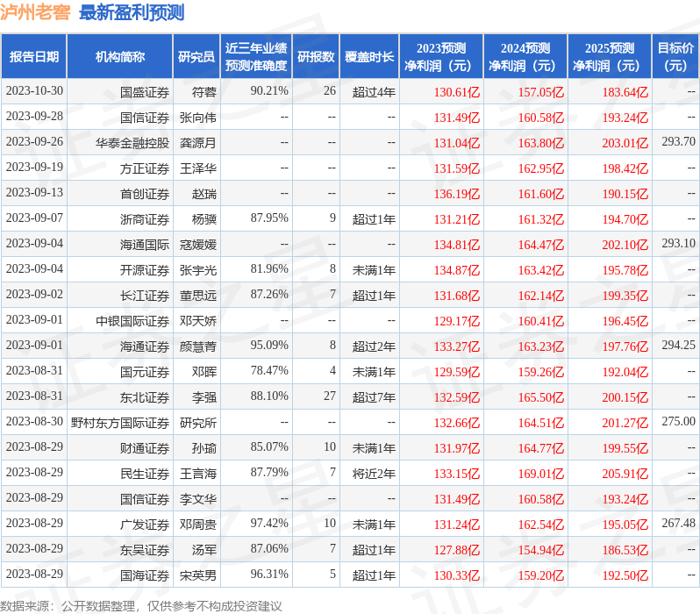The width and height of the screenshot is (700, 614).
Task: Click the 目标价 column header
Action: (676, 57)
